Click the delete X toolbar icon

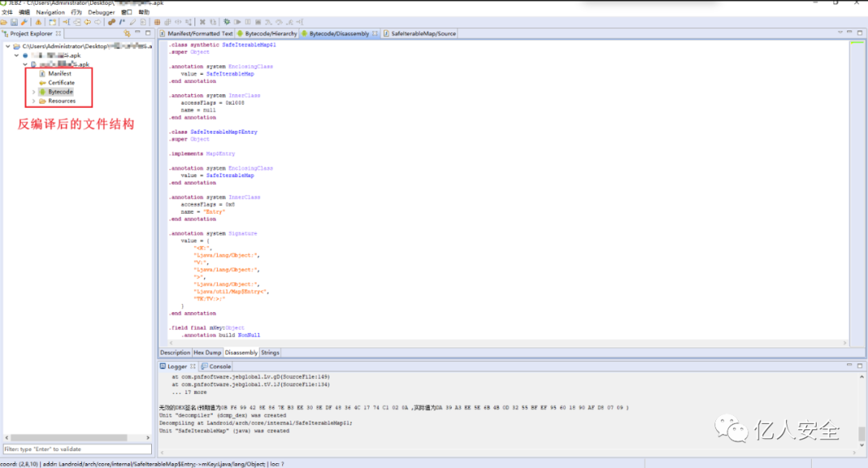point(203,23)
